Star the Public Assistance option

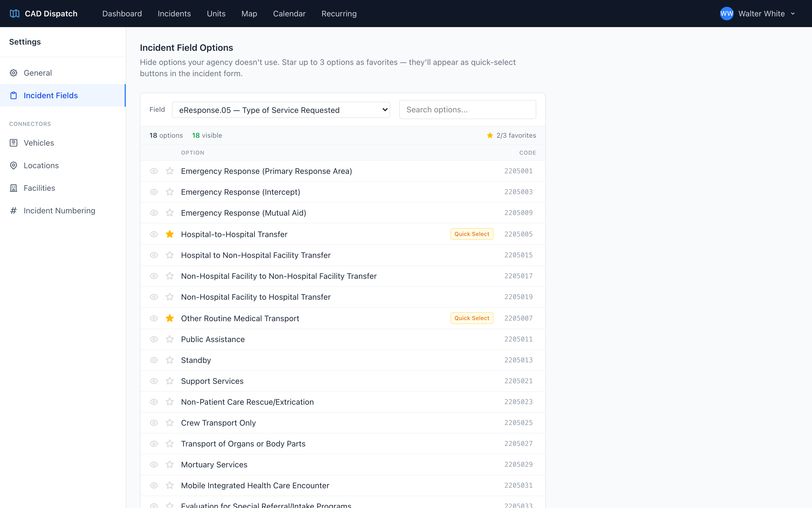(170, 339)
